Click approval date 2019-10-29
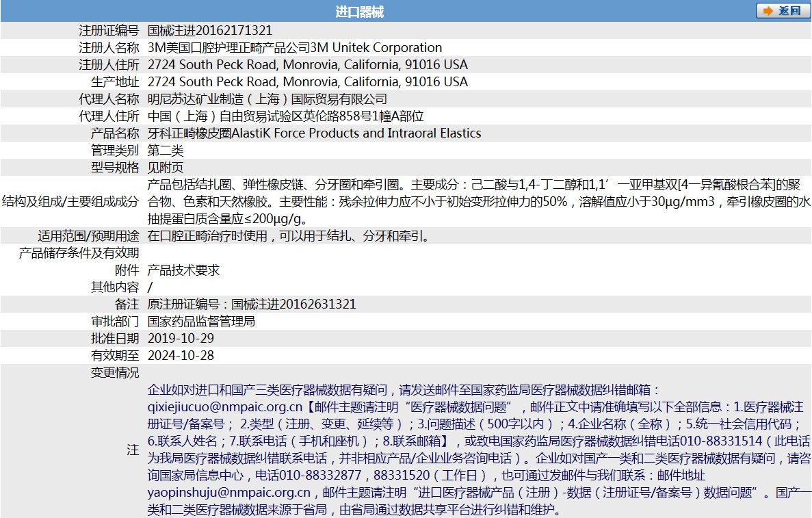Screen dimensions: 812x518 [x=181, y=338]
